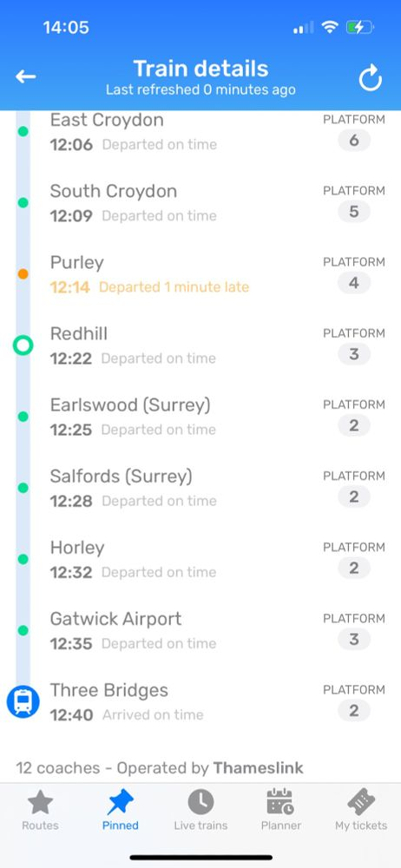The height and width of the screenshot is (868, 401).
Task: Open the Horley stop details
Action: point(200,559)
